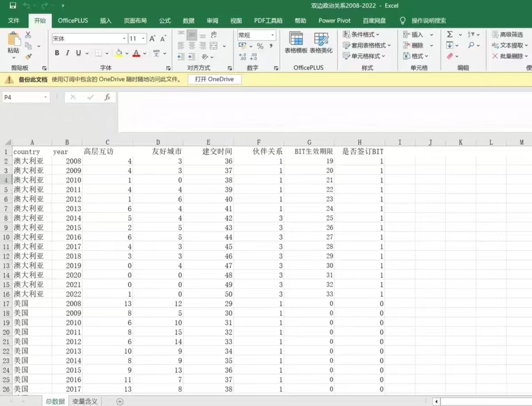The image size is (532, 406).
Task: Open the font size 11 dropdown
Action: [x=143, y=39]
